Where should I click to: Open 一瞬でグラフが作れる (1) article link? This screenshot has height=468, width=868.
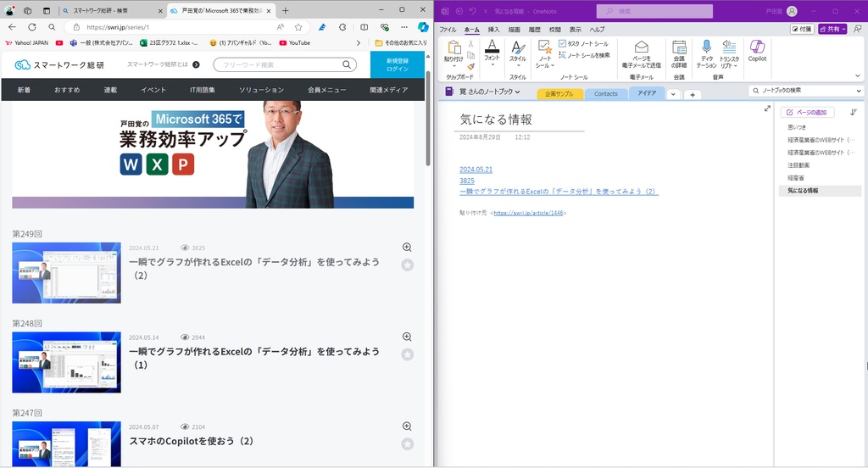coord(254,358)
